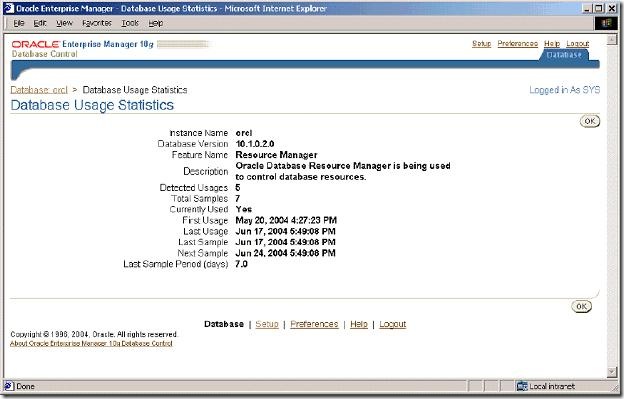Click the lower OK button
624x399 pixels.
click(x=581, y=306)
